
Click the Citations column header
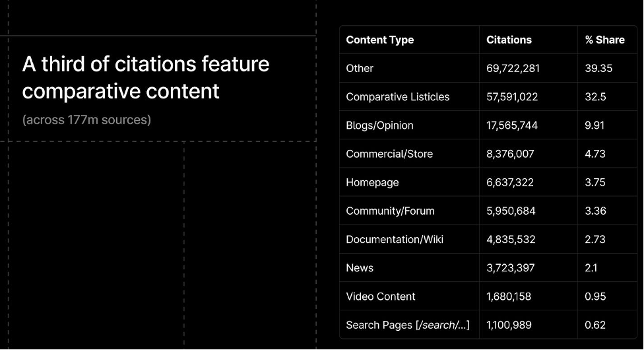tap(509, 40)
